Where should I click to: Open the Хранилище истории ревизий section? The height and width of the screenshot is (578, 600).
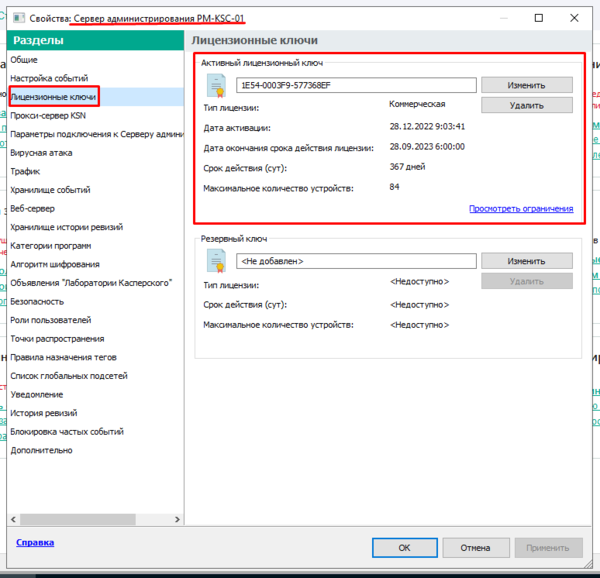67,227
